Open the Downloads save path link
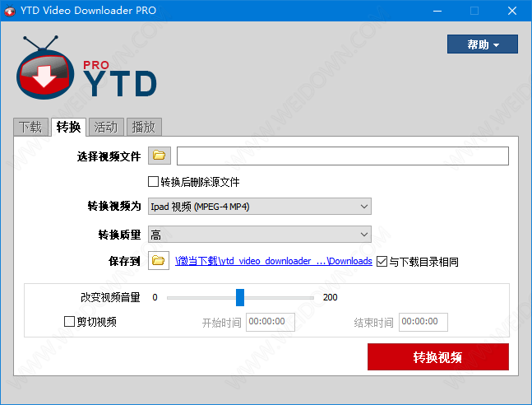 tap(274, 262)
